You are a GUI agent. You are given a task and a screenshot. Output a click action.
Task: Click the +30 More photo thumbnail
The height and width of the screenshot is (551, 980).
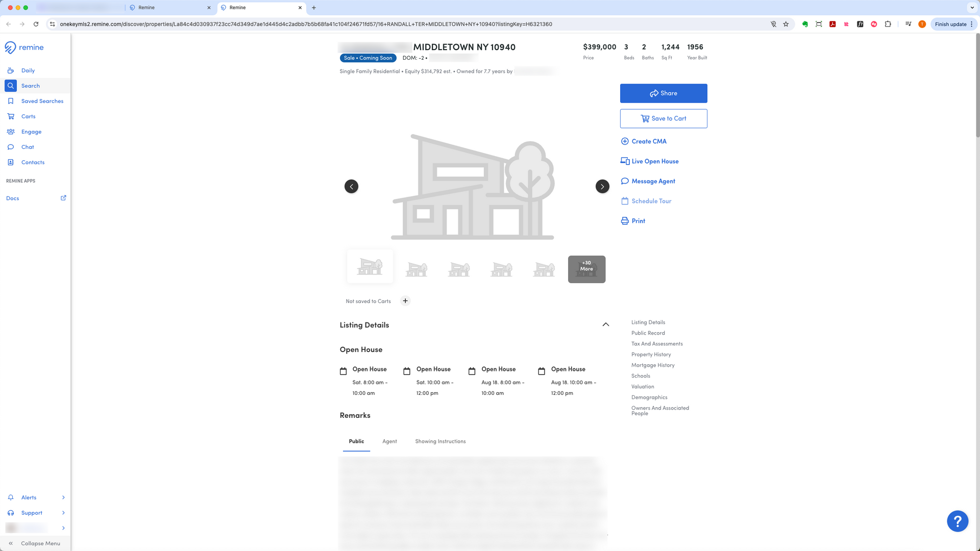tap(586, 269)
